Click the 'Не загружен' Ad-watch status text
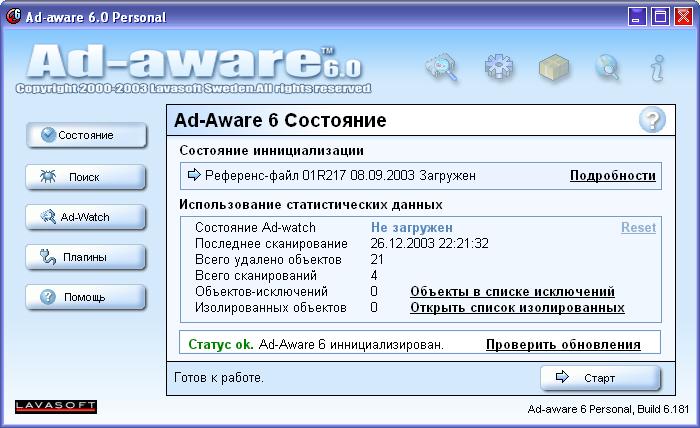 tap(412, 228)
